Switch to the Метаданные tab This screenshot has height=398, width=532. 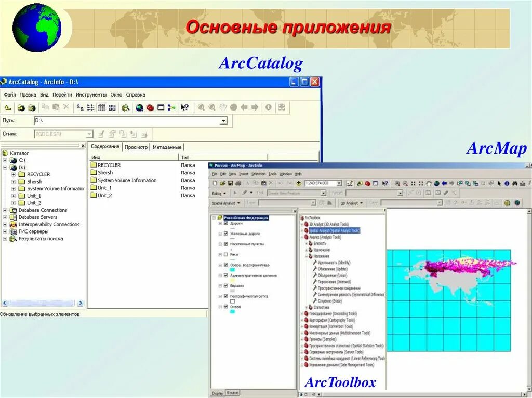point(167,147)
